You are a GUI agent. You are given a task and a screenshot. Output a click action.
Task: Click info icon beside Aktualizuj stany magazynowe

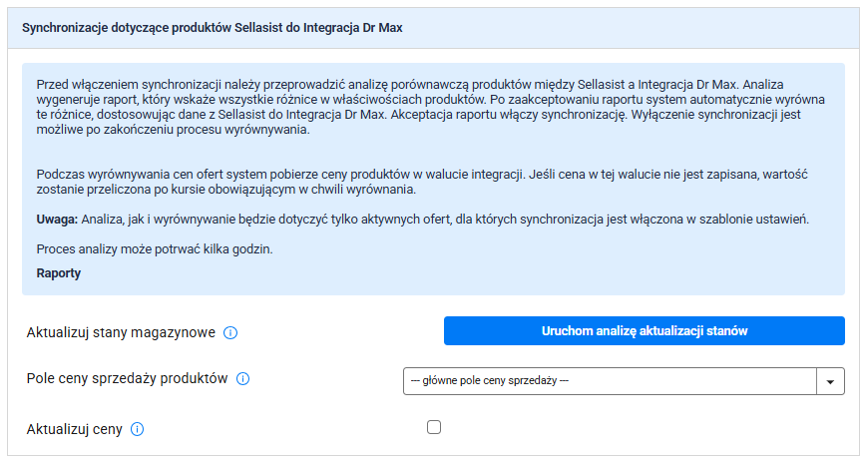pos(230,332)
